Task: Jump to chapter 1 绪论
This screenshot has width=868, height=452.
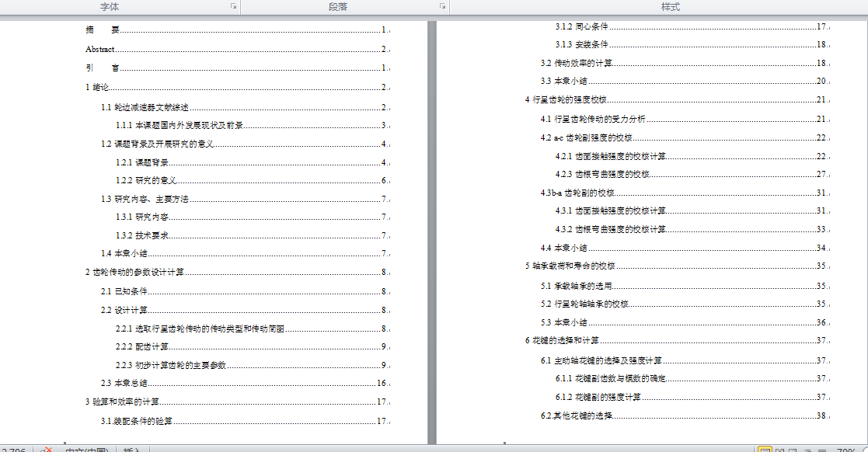Action: coord(238,87)
